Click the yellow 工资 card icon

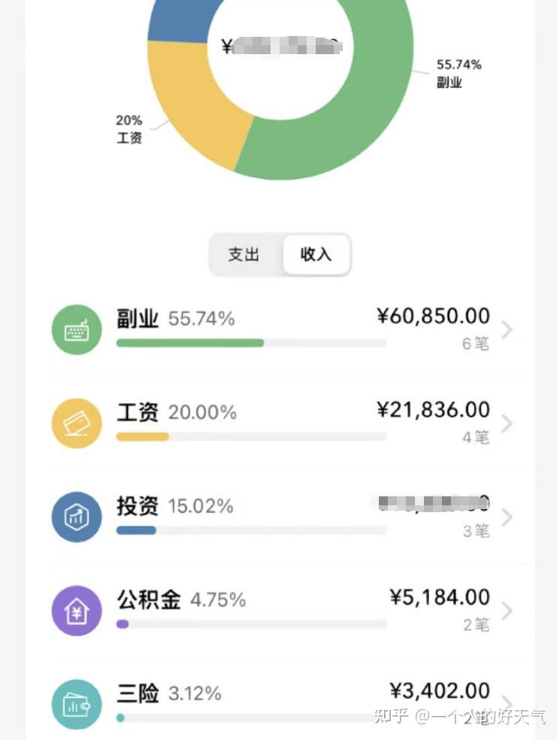77,423
